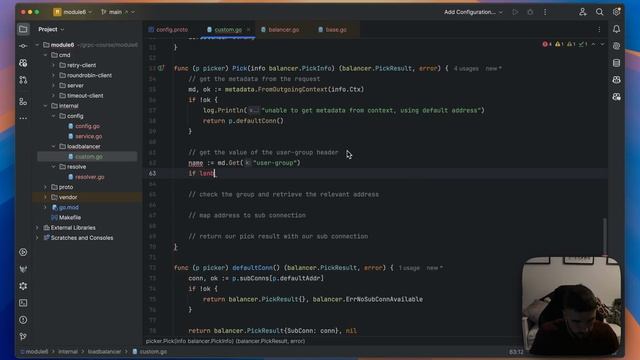Collapse the loadbalancer folder
Image resolution: width=640 pixels, height=360 pixels.
point(53,147)
